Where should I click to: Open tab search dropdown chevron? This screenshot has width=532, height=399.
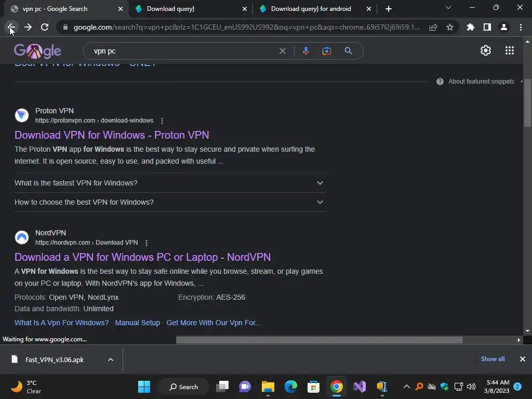click(448, 7)
